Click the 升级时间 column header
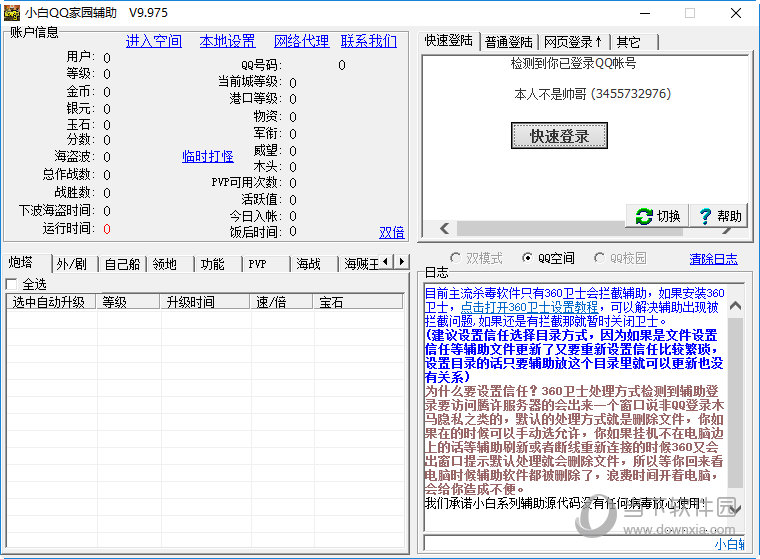Screen dimensions: 760x559 (205, 302)
